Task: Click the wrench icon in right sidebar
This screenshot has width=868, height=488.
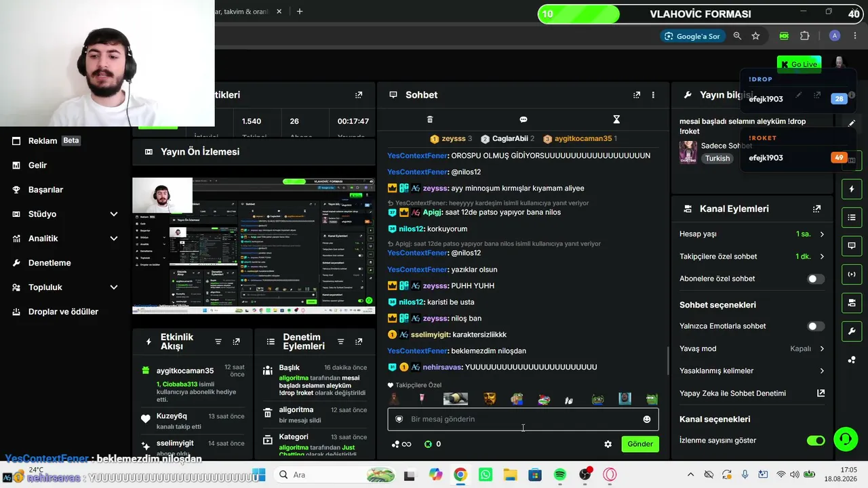Action: pos(852,331)
